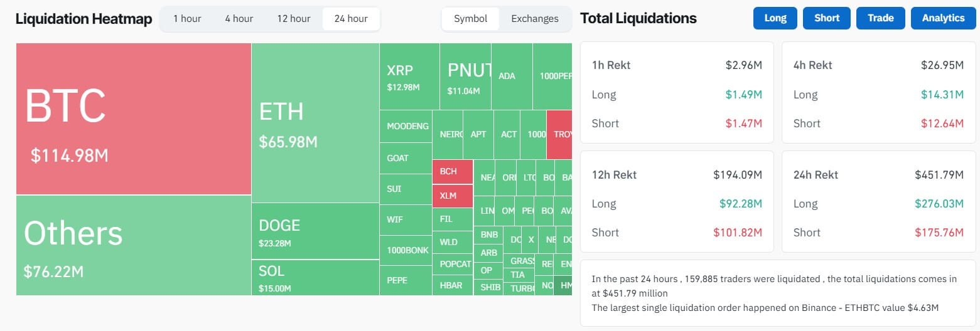Open the DOGE $23.28M heatmap tile

[315, 231]
